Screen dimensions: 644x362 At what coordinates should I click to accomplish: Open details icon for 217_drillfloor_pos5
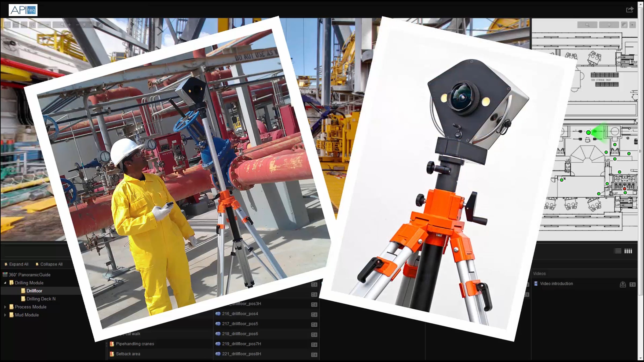point(314,324)
